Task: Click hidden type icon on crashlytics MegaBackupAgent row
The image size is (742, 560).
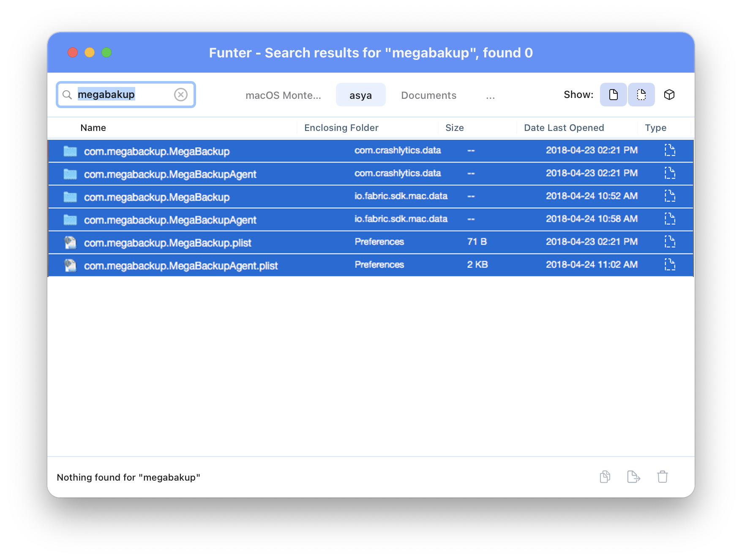Action: [x=670, y=173]
